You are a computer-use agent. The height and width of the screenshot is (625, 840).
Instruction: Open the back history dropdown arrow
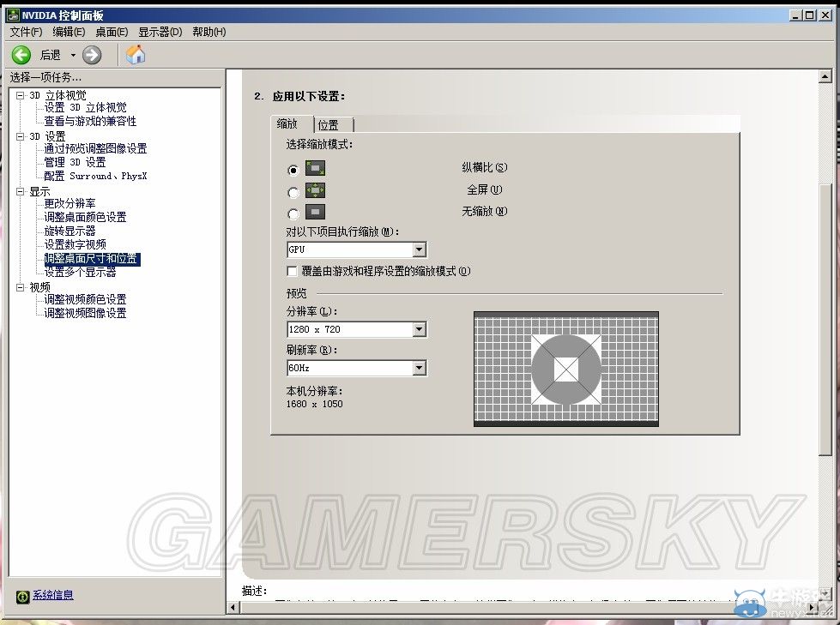point(73,55)
